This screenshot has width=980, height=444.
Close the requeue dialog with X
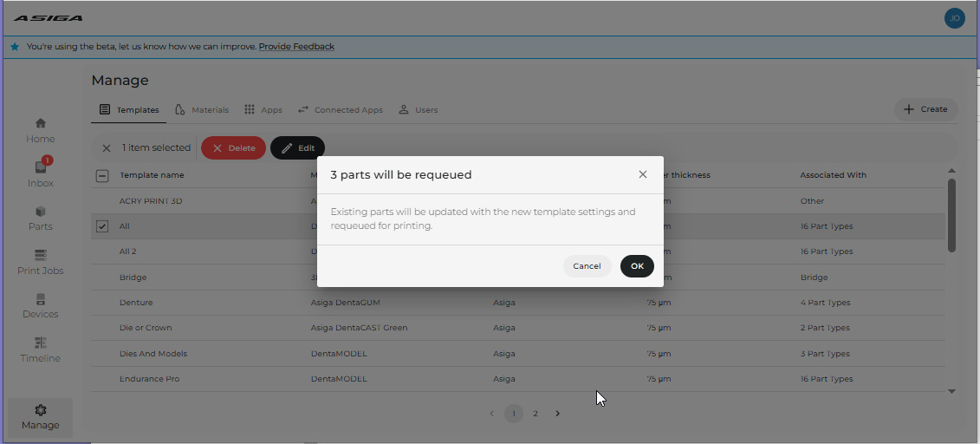click(x=642, y=174)
